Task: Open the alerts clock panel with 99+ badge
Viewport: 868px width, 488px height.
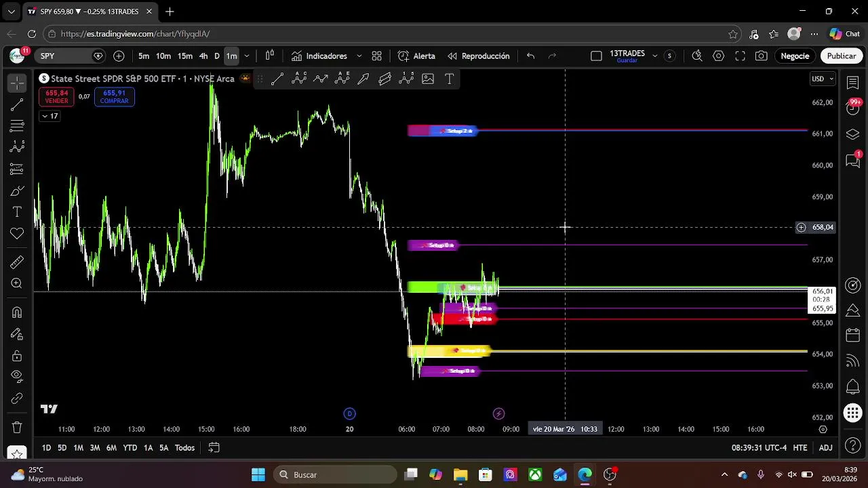Action: pos(853,108)
